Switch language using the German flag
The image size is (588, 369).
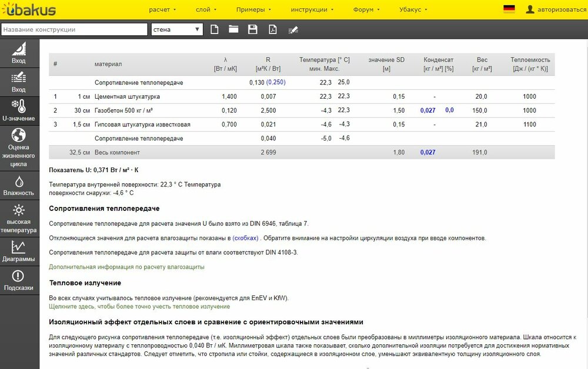point(509,9)
